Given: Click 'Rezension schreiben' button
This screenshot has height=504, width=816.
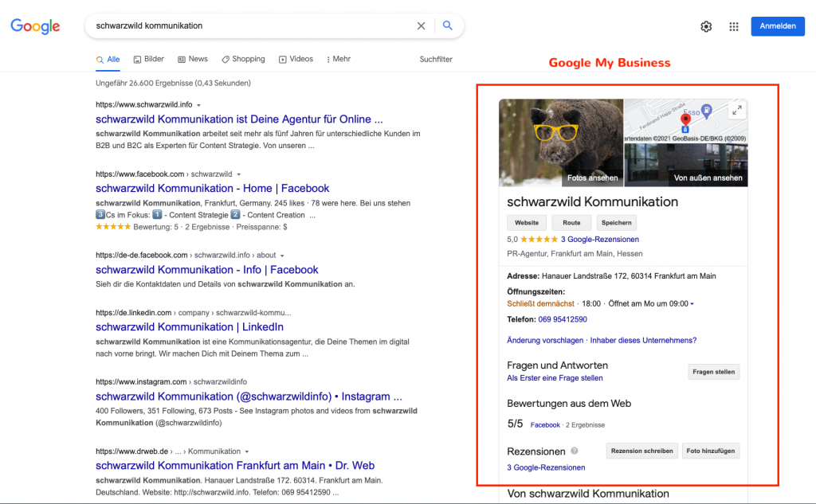Looking at the screenshot, I should [x=641, y=451].
